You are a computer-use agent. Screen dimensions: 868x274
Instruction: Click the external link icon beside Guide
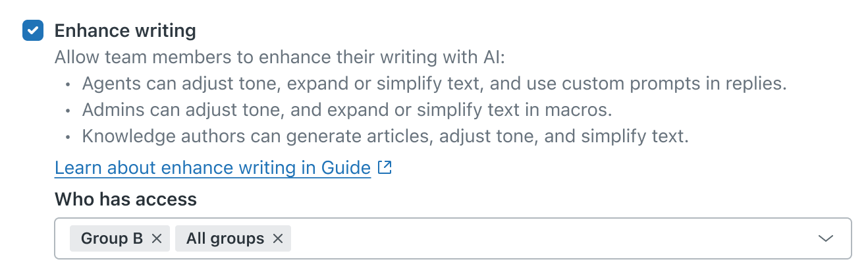click(x=385, y=168)
